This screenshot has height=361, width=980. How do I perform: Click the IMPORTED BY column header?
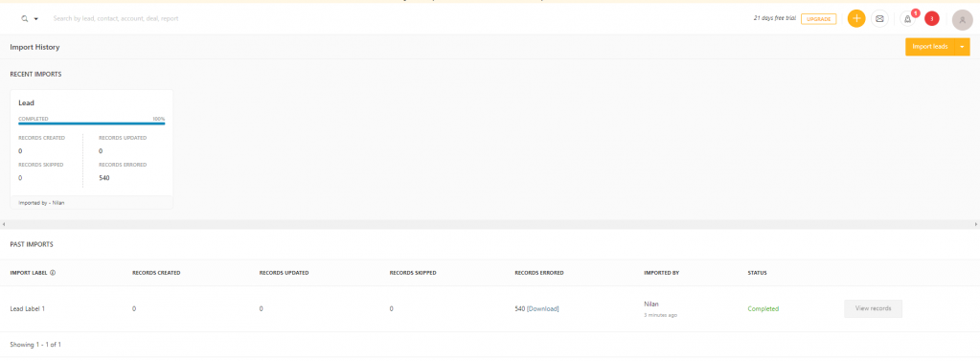(x=661, y=273)
